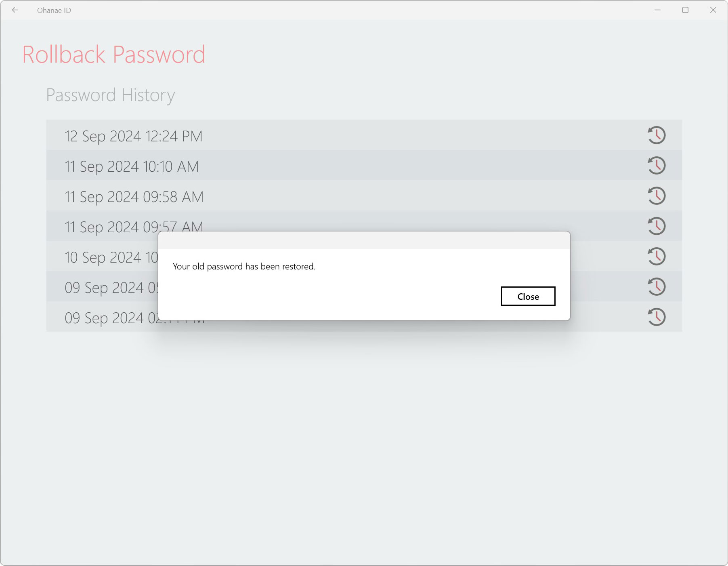Click the restored password message text

244,267
